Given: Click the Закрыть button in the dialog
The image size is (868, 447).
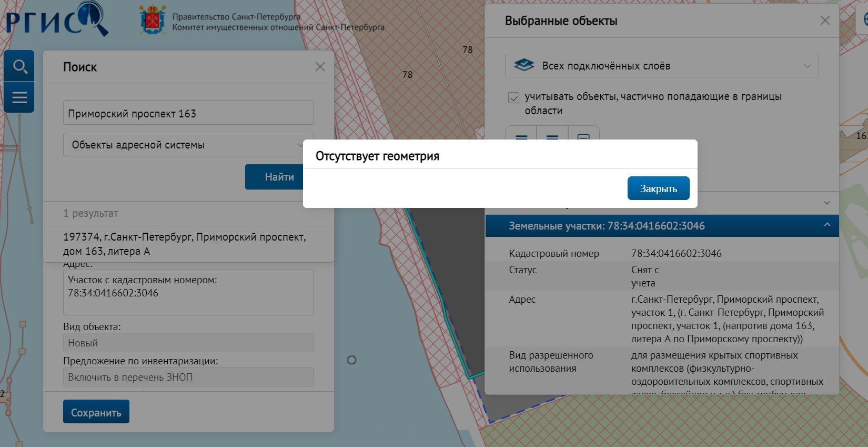Looking at the screenshot, I should tap(658, 188).
